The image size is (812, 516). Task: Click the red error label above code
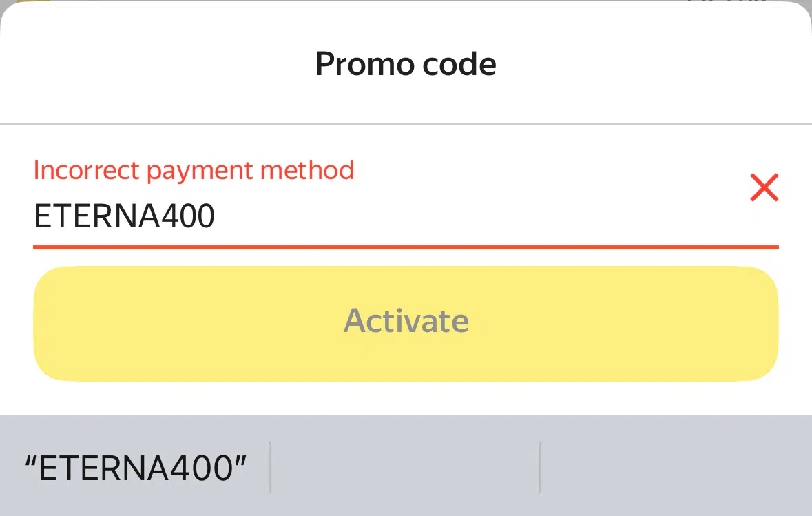point(194,170)
